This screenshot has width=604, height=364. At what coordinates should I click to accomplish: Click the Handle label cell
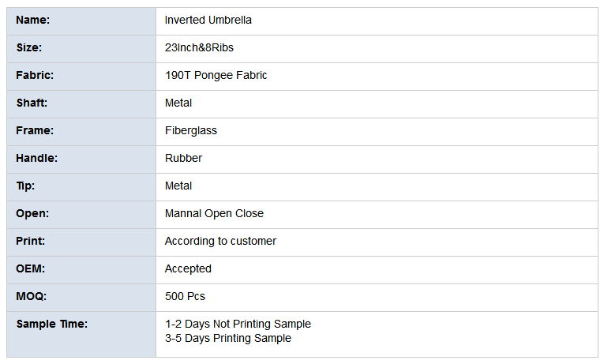point(81,159)
